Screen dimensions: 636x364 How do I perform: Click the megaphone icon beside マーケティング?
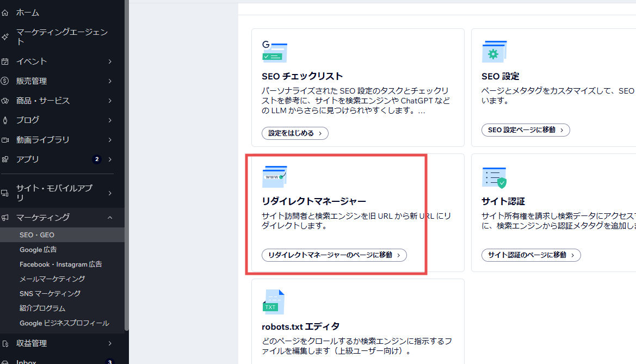(x=6, y=217)
